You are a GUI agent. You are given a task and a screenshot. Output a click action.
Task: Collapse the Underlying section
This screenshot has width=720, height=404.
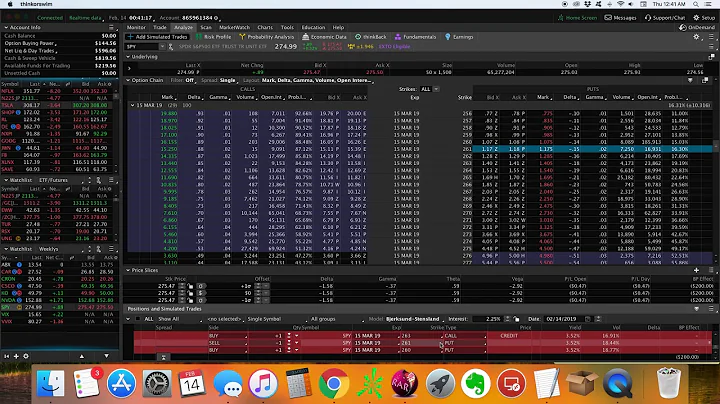coord(128,57)
